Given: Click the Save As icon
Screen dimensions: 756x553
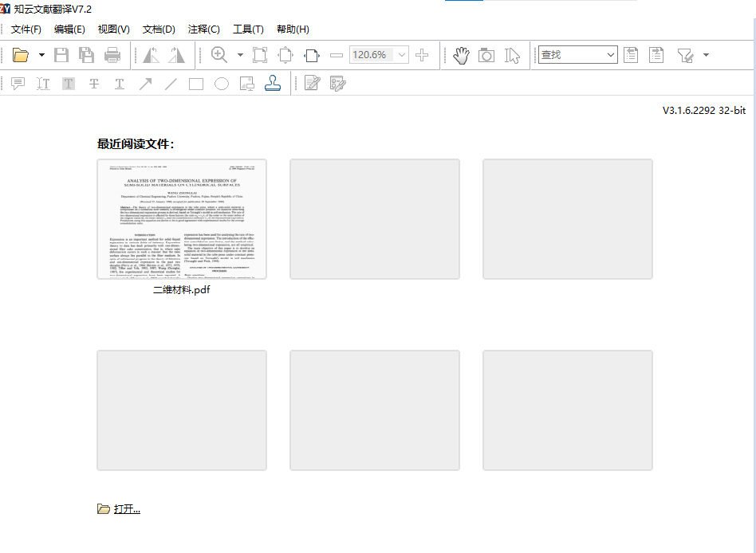Looking at the screenshot, I should click(87, 55).
